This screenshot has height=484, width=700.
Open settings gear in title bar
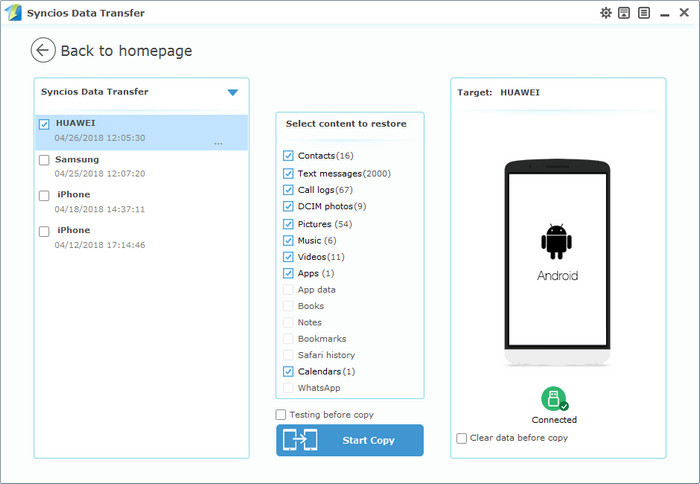click(x=605, y=13)
